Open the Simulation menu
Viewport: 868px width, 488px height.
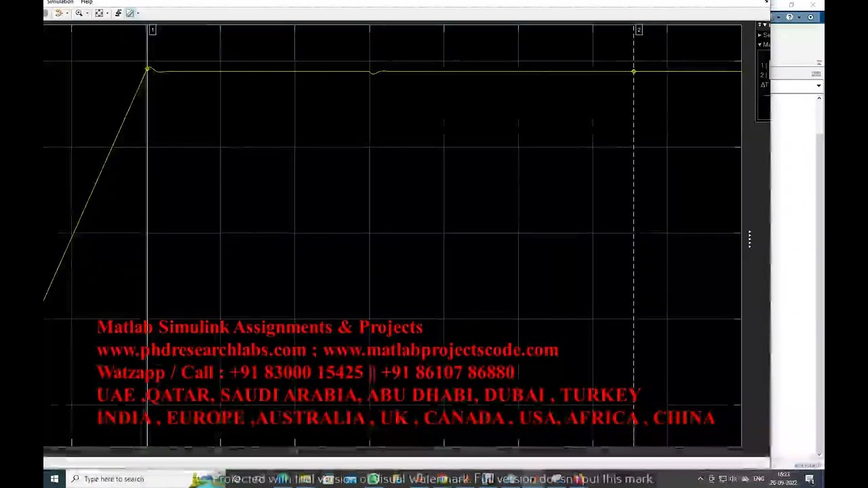(60, 2)
